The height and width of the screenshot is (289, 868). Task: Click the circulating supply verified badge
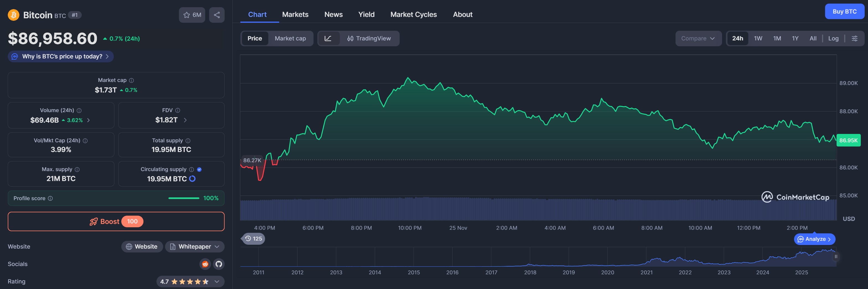click(199, 169)
